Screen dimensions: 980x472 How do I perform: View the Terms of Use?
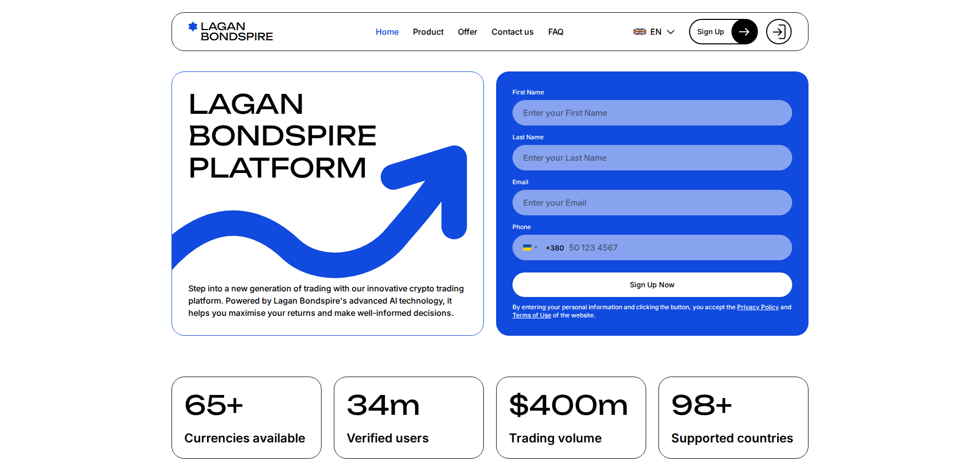tap(531, 315)
